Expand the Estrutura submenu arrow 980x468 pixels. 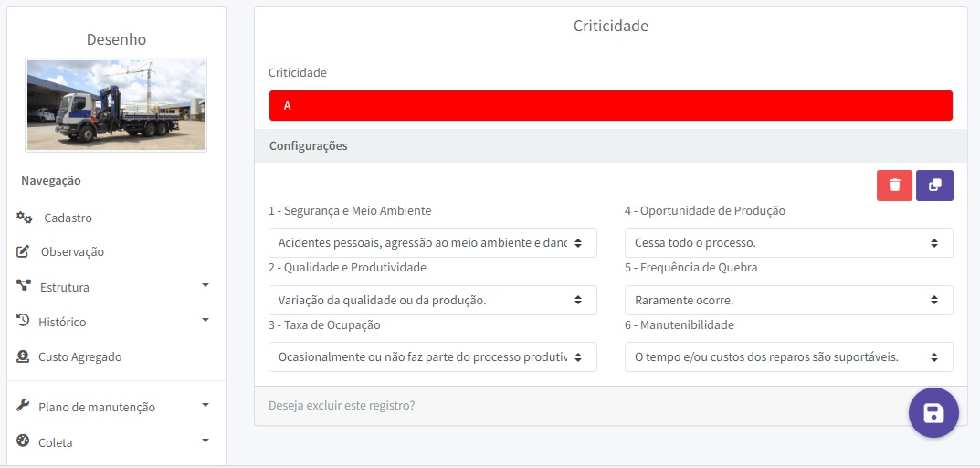(205, 286)
